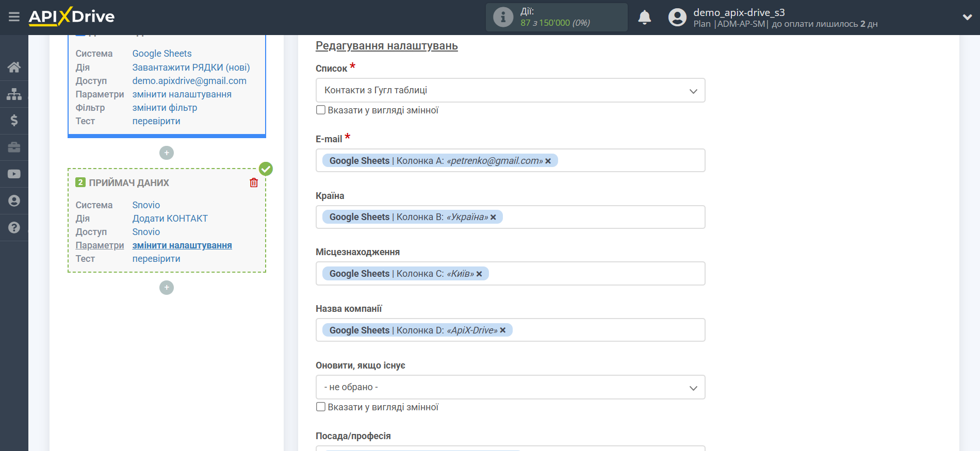Open the Оновити, якщо існує dropdown

[510, 387]
